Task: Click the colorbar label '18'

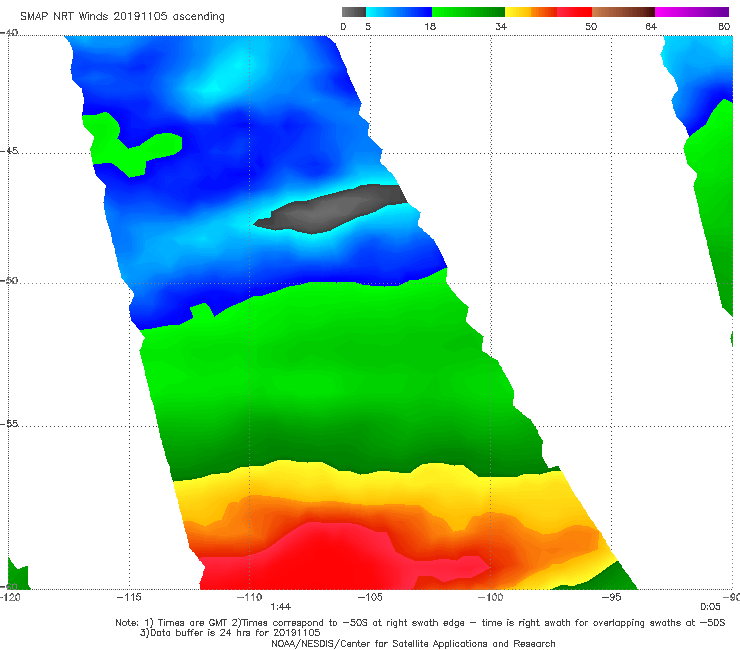Action: 430,26
